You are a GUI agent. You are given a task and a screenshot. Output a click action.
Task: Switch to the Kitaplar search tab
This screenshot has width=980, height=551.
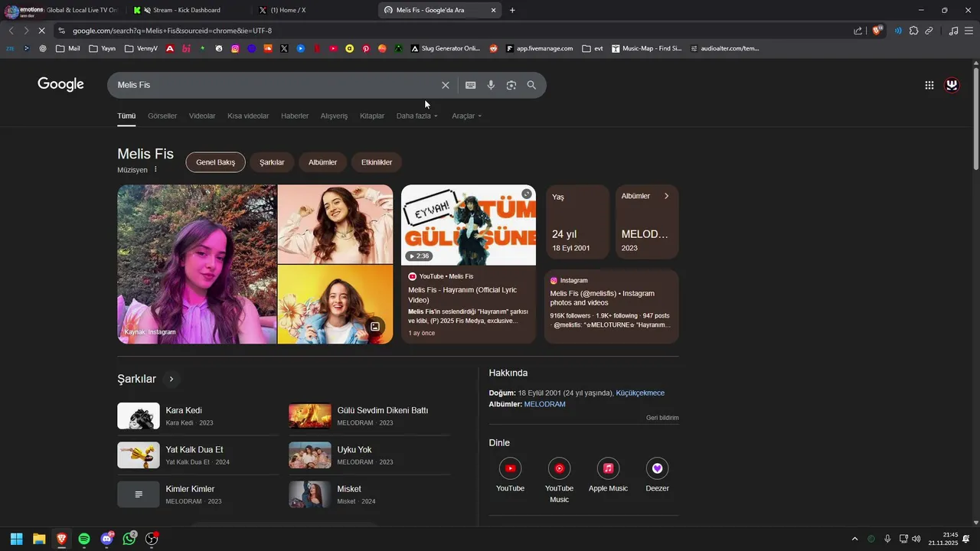(x=372, y=116)
